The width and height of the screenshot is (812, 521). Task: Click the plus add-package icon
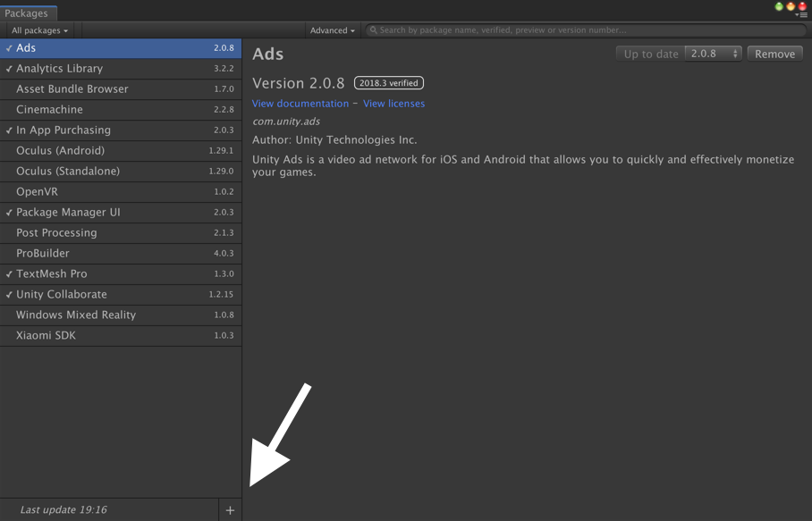[x=230, y=510]
